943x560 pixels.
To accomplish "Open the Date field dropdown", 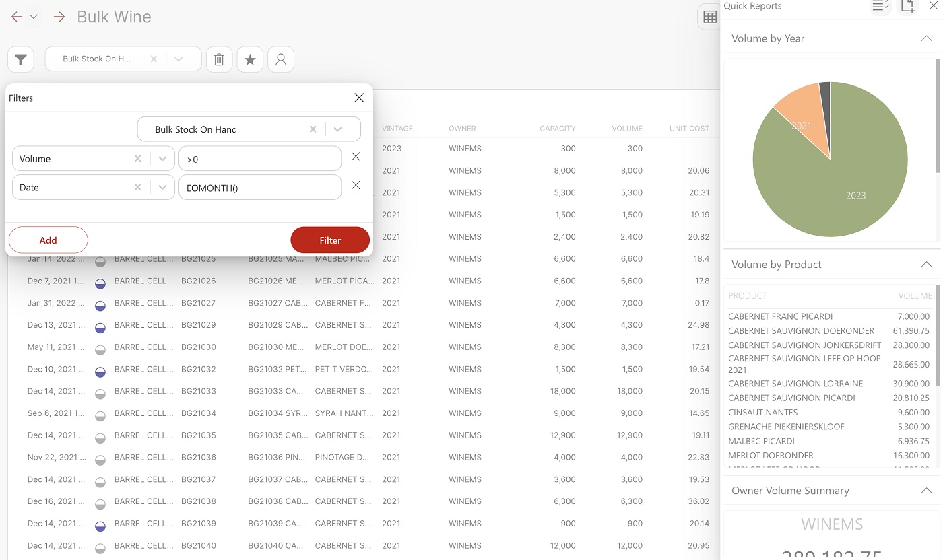I will [162, 188].
